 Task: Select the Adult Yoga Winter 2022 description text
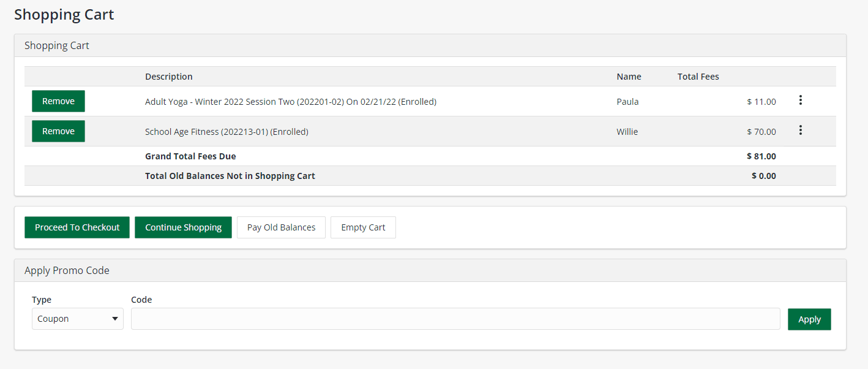click(x=290, y=102)
